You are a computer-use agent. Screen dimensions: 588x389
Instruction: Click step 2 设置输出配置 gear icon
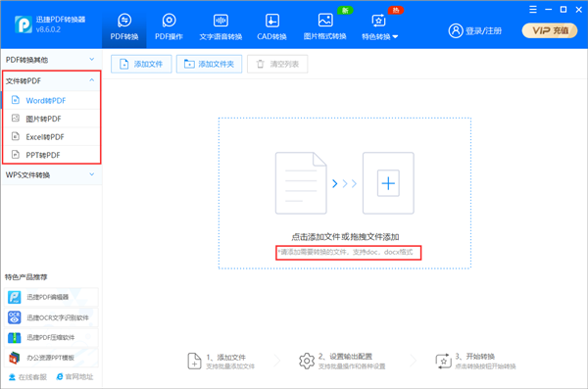pyautogui.click(x=307, y=361)
